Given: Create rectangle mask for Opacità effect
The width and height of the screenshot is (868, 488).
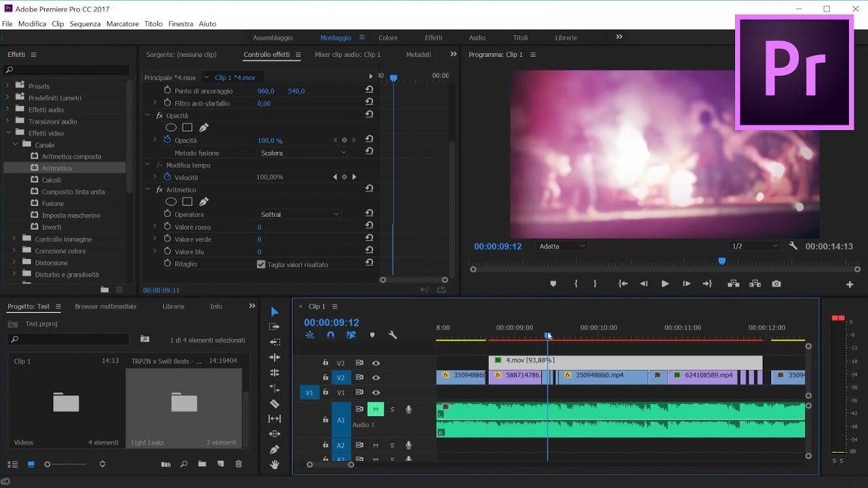Looking at the screenshot, I should point(187,127).
